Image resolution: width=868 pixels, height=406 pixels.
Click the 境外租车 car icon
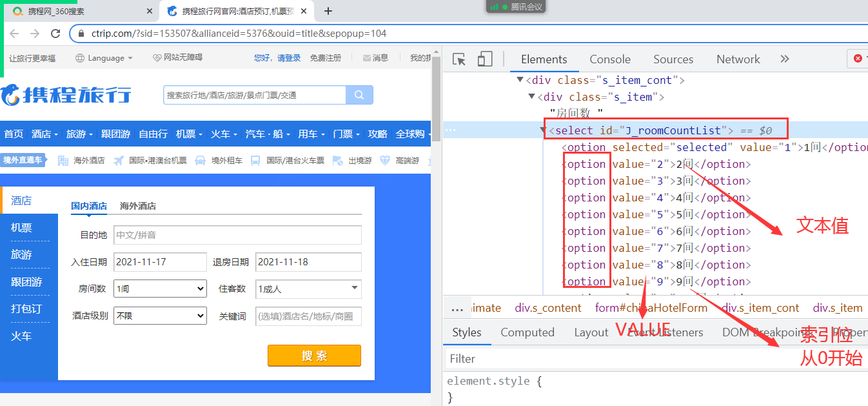pyautogui.click(x=201, y=160)
